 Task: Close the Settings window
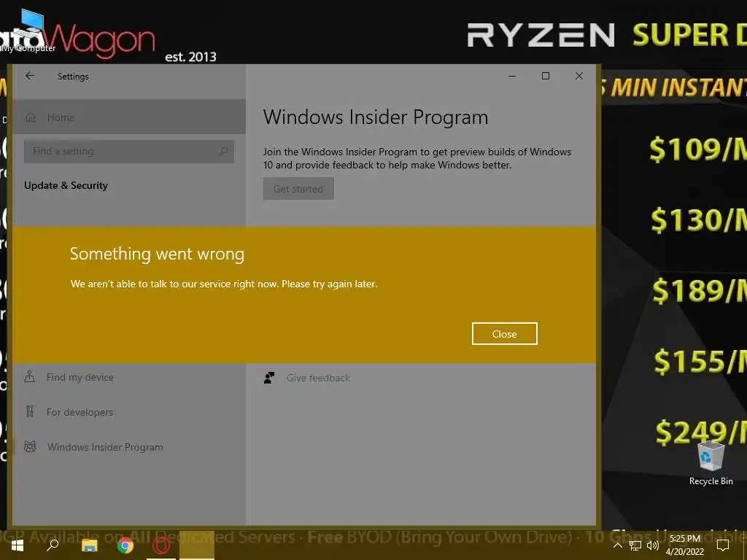coord(578,76)
